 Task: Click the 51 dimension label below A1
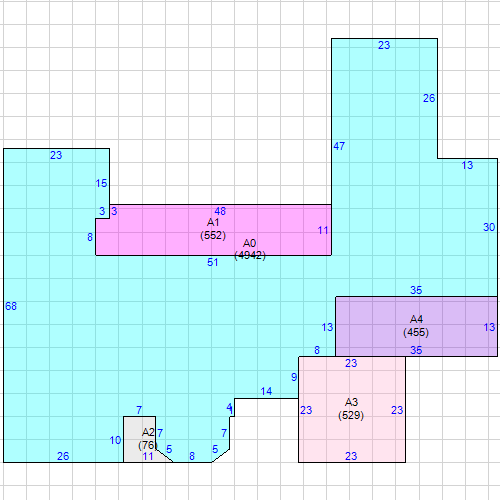[213, 262]
